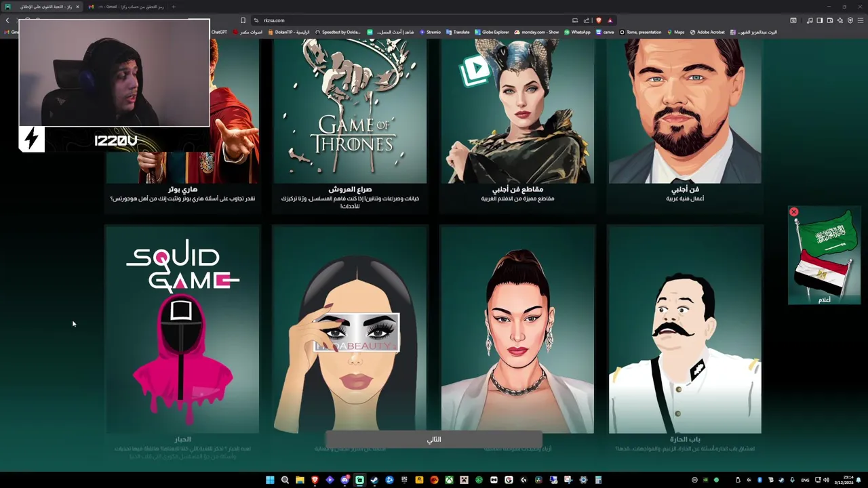This screenshot has height=488, width=868.
Task: Open Tome, presentation bookmark
Action: coord(640,32)
